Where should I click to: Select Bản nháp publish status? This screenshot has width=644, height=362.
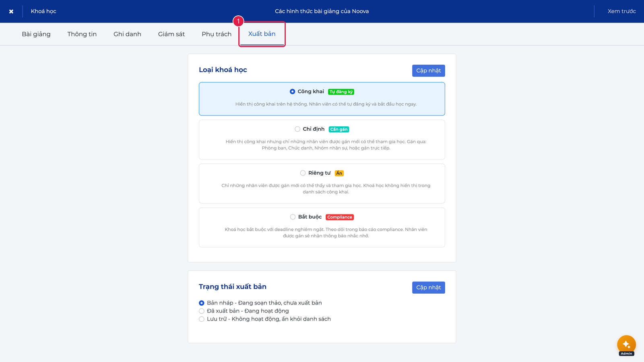click(x=202, y=303)
